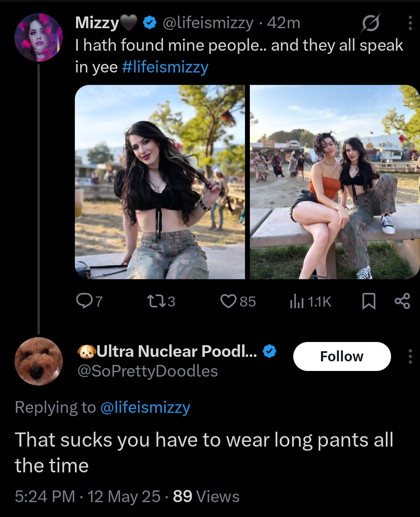
Task: Open the poodle profile picture
Action: (39, 361)
